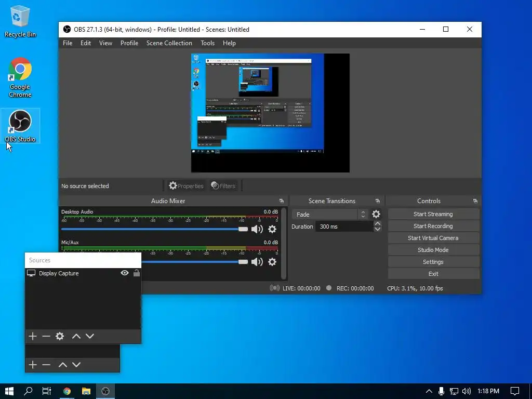
Task: Open source properties gear in Sources panel
Action: click(60, 336)
